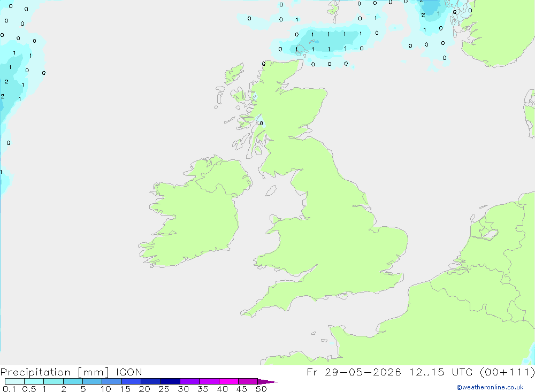Select the legend swatch between 30 and 35
Screen dimensions: 535x392
coord(190,381)
